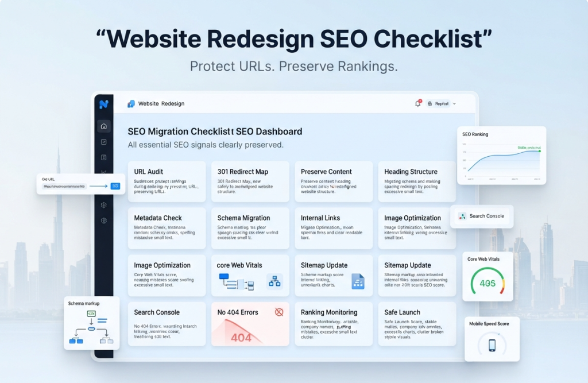Focus the Old URL input field
This screenshot has width=588, height=383.
(x=64, y=186)
